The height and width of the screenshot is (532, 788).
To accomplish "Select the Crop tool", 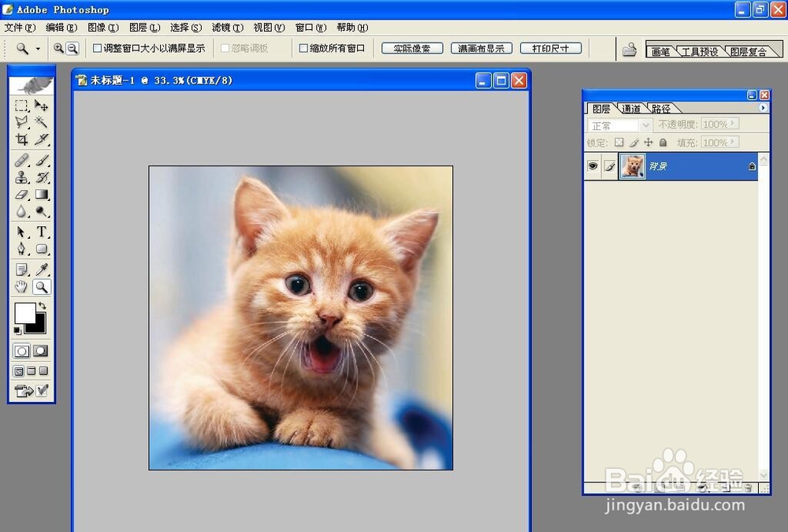I will (x=21, y=139).
